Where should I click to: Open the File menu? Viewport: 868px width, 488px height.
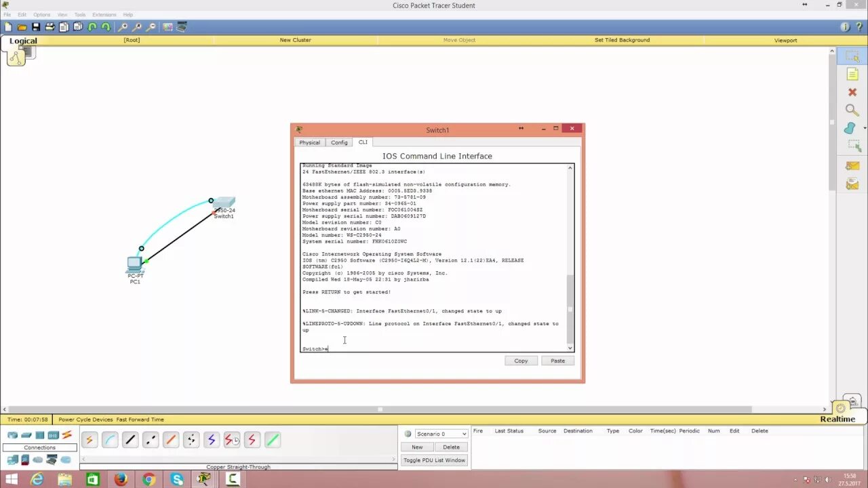7,14
